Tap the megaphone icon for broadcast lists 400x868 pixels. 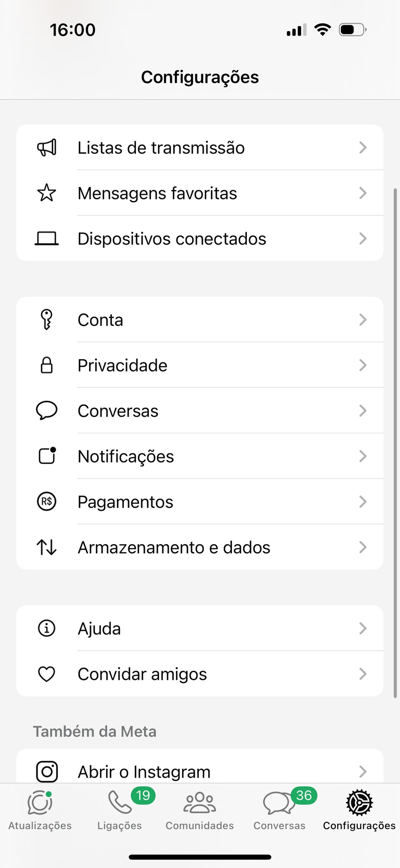click(47, 148)
